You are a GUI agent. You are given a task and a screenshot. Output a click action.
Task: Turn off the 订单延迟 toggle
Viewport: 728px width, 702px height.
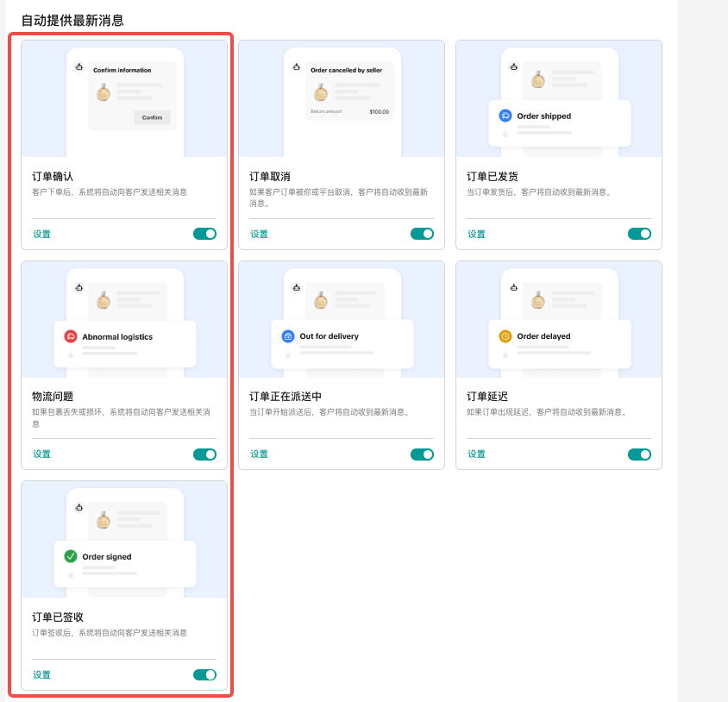pos(639,454)
